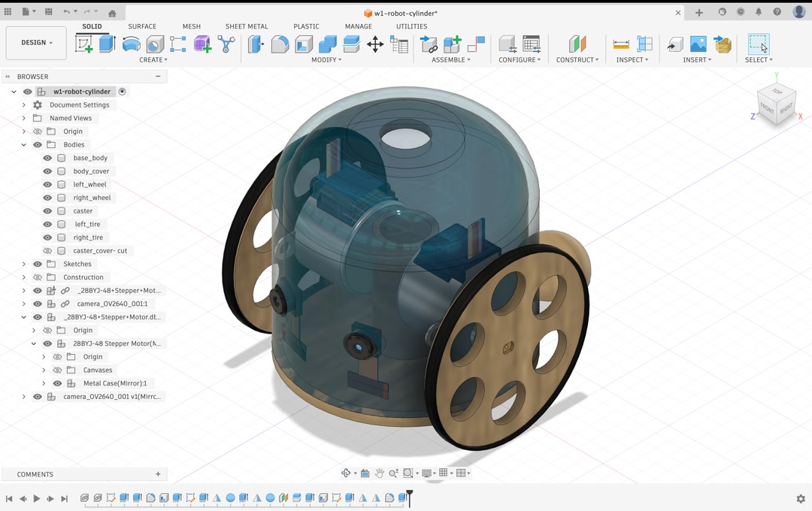
Task: Select the Fillet tool
Action: click(280, 44)
